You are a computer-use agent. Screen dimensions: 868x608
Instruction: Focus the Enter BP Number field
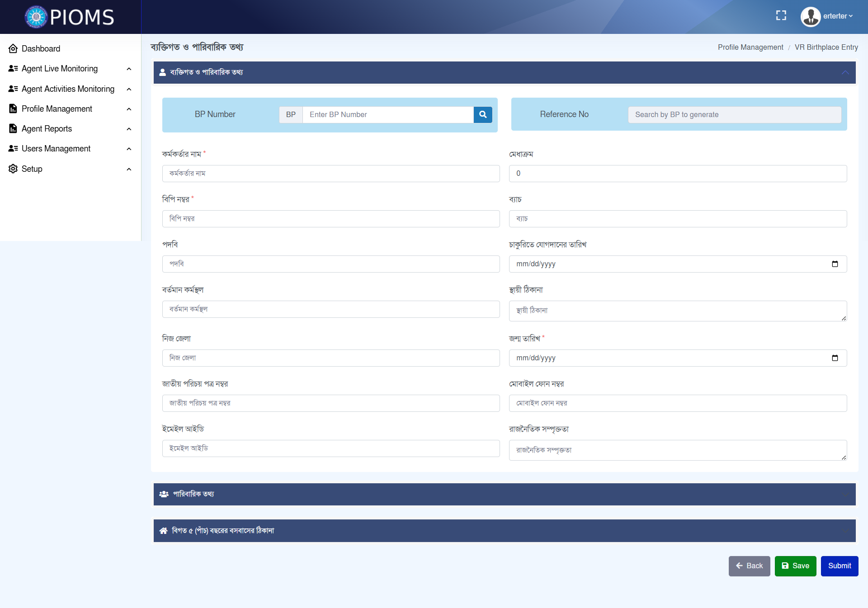pyautogui.click(x=387, y=115)
